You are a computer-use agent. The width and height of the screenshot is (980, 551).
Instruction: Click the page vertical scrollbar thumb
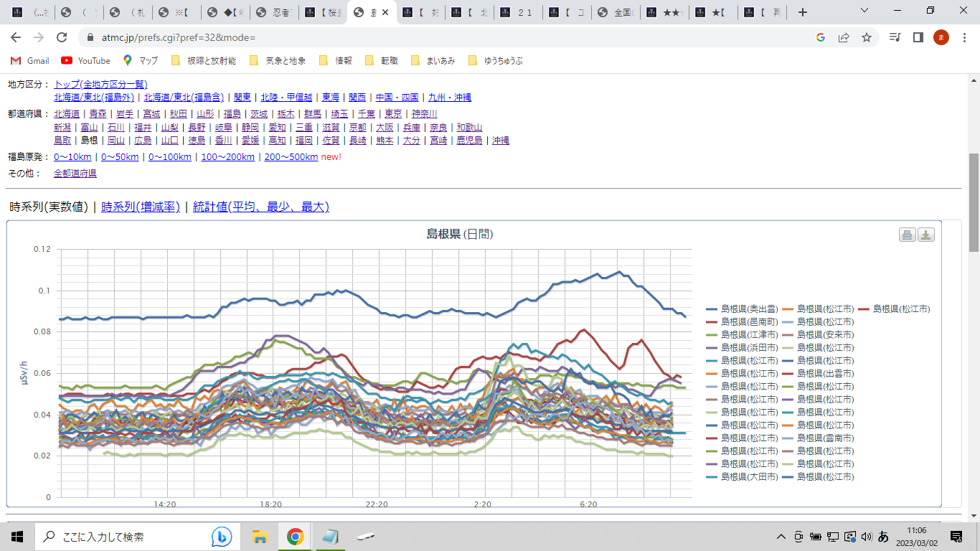click(974, 202)
